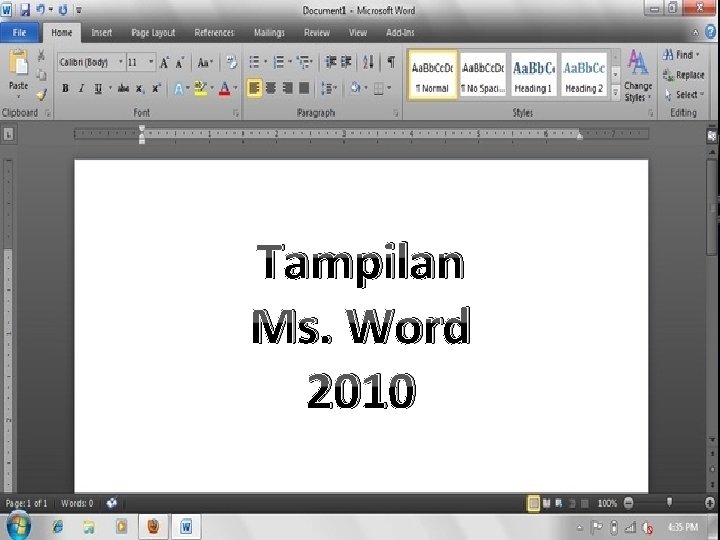This screenshot has height=540, width=720.
Task: Click the Grow Font icon
Action: (164, 62)
